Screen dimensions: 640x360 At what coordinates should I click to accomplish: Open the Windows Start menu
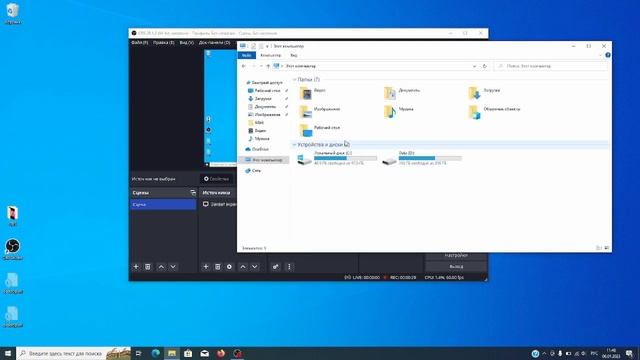pos(8,353)
